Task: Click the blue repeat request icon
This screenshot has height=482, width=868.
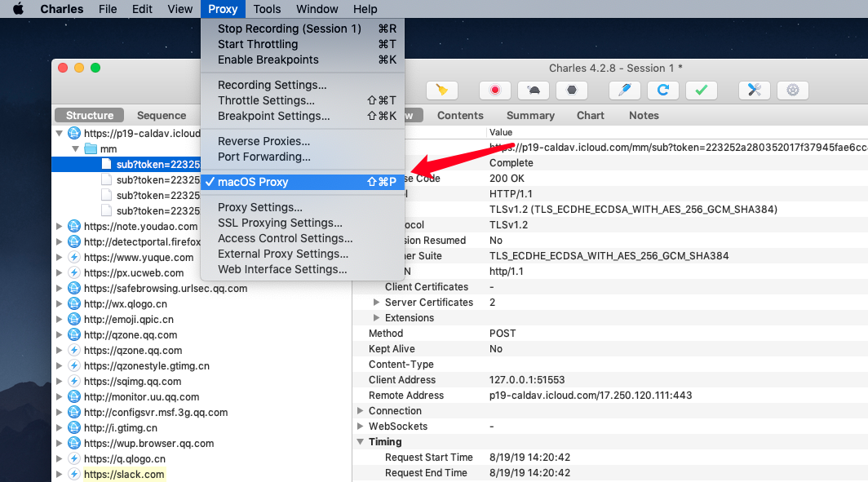Action: click(x=662, y=91)
